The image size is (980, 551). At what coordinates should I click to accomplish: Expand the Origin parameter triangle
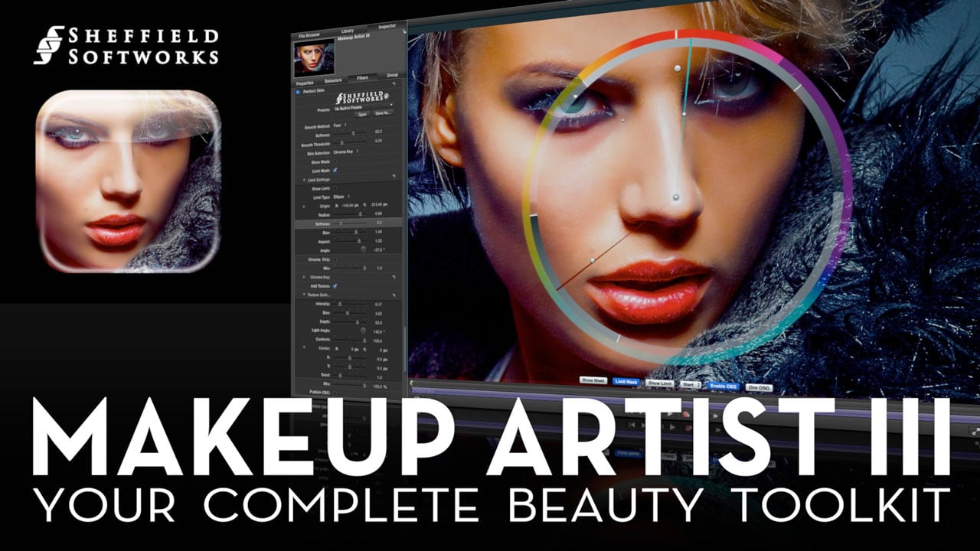[304, 206]
